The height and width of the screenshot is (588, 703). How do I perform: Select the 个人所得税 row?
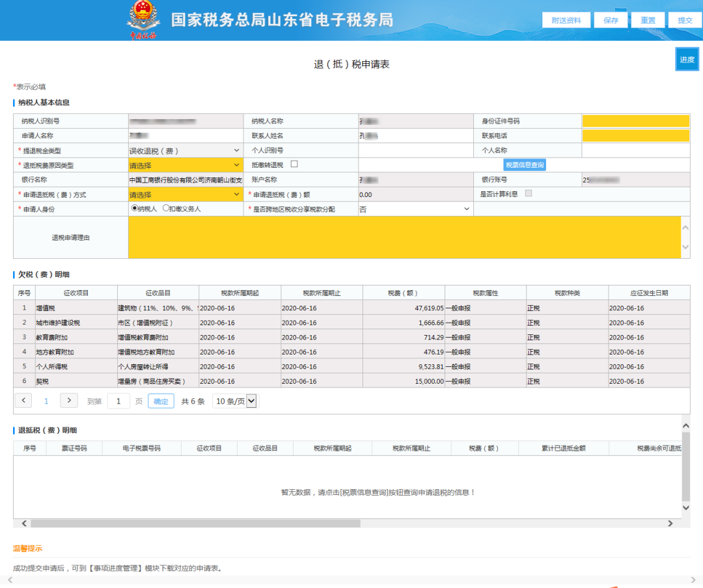[351, 367]
